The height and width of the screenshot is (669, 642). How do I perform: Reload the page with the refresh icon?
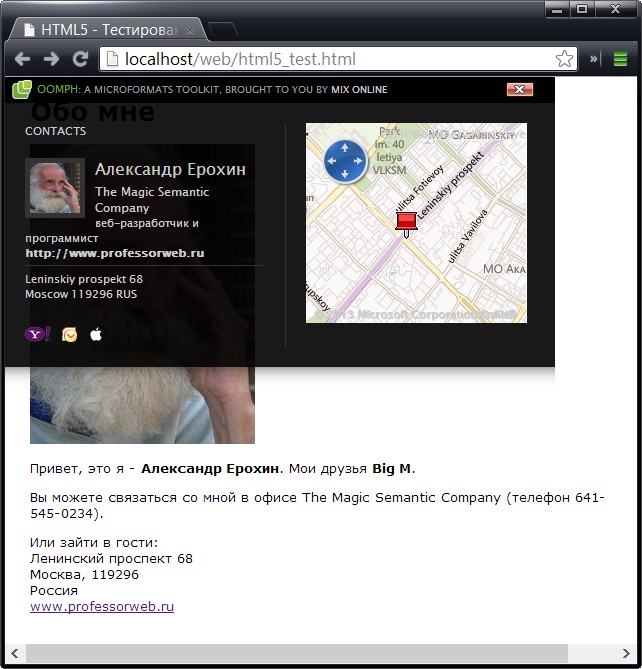(80, 59)
